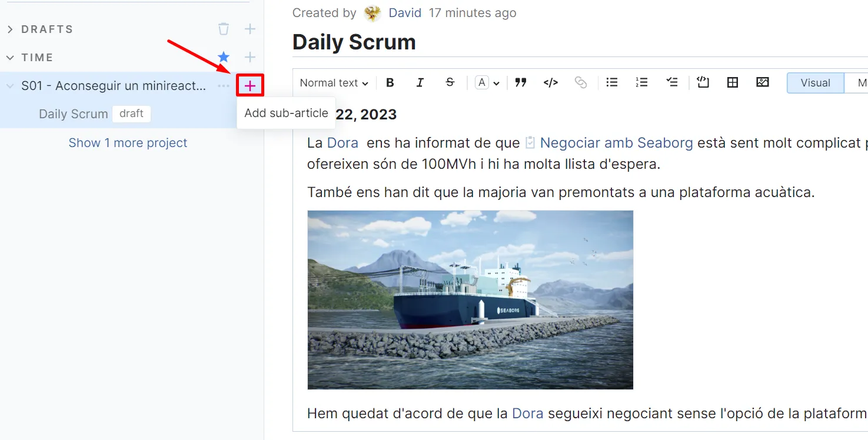This screenshot has width=868, height=440.
Task: Click Show 1 more project link
Action: [128, 143]
